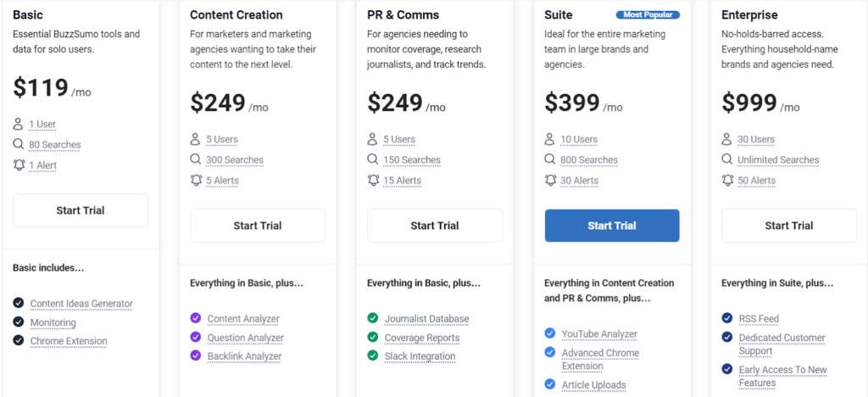Click the Most Popular badge on Suite
Image resolution: width=868 pixels, height=397 pixels.
click(648, 15)
